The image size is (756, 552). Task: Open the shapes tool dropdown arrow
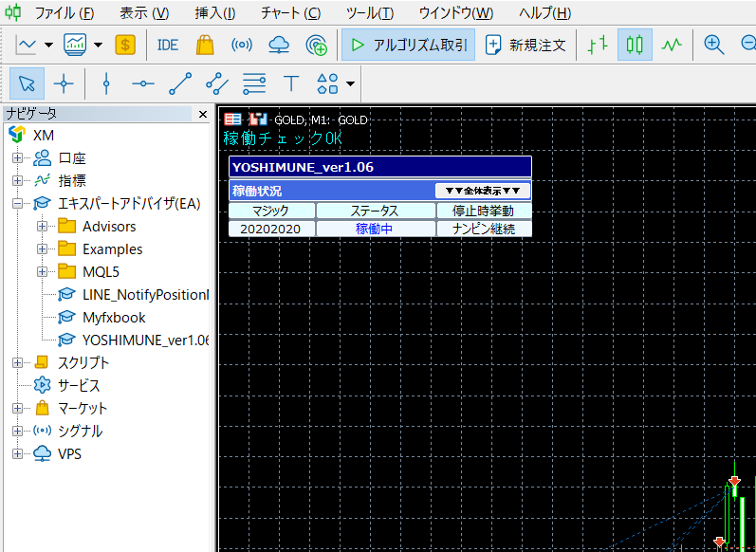tap(351, 84)
